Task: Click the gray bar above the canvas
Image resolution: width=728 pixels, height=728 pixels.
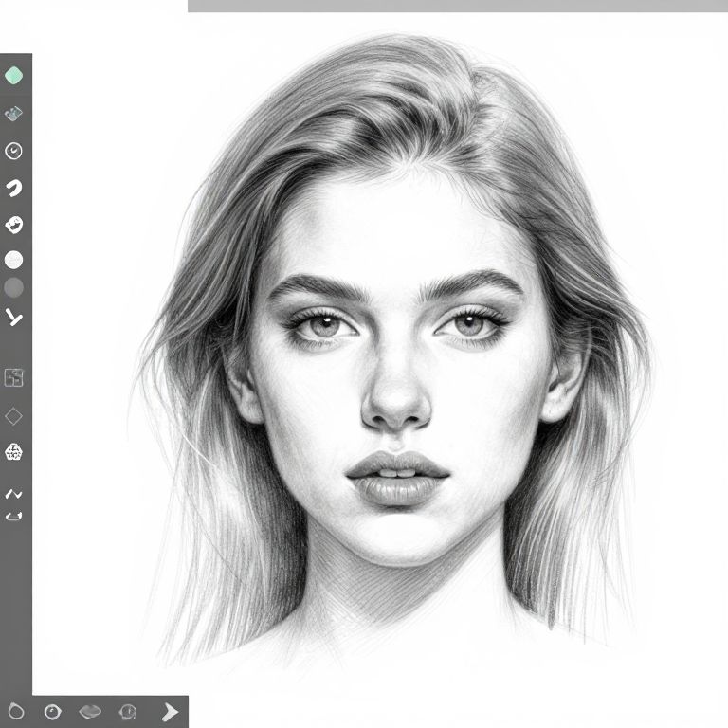Action: click(x=457, y=6)
